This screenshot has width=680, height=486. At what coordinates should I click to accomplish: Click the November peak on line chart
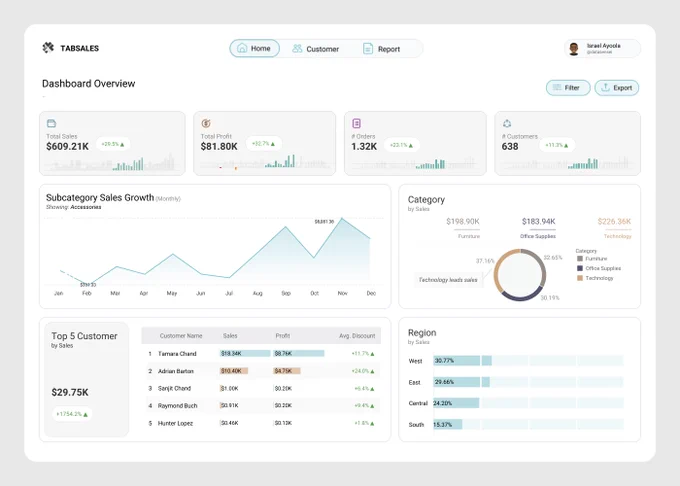tap(342, 218)
